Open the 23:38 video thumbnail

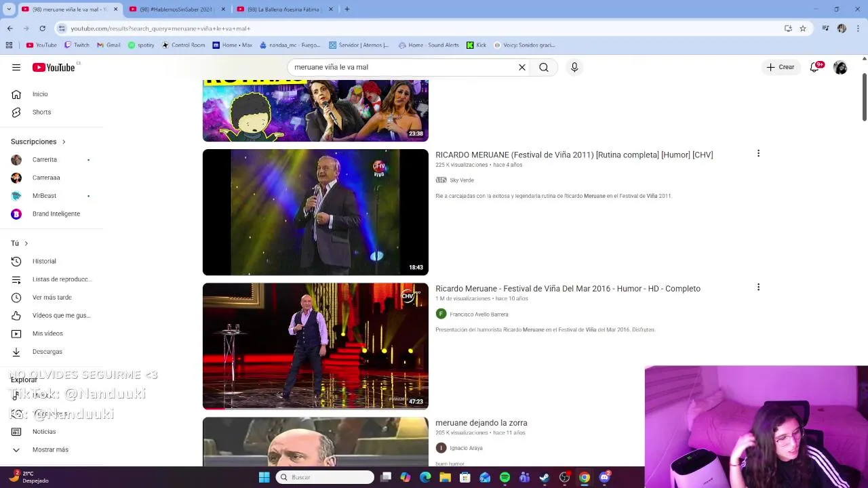point(315,110)
